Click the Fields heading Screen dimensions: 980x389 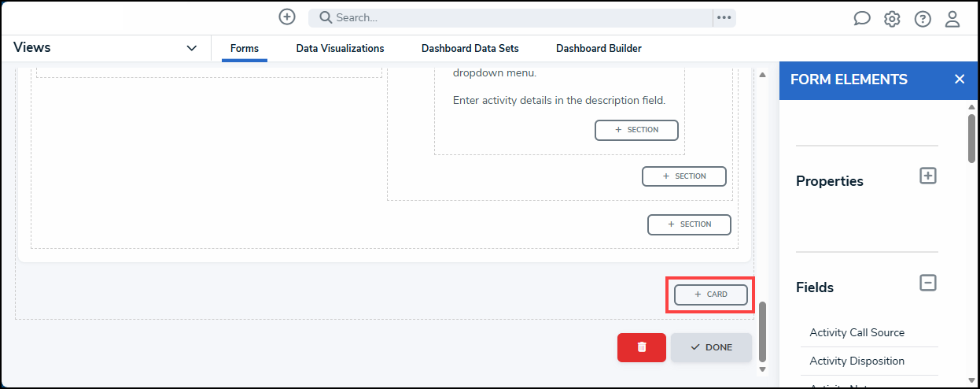(x=815, y=287)
